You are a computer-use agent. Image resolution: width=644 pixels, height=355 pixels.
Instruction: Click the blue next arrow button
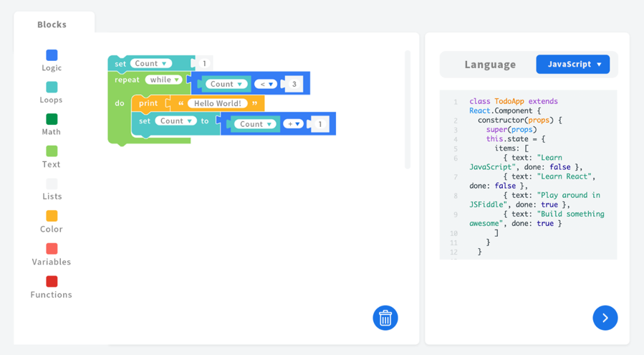tap(605, 318)
